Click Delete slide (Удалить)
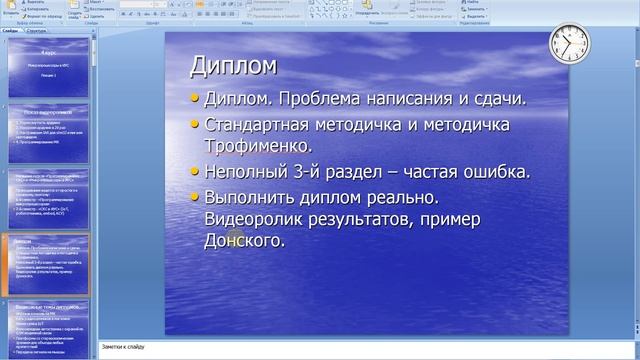This screenshot has width=640, height=360. 94,16
